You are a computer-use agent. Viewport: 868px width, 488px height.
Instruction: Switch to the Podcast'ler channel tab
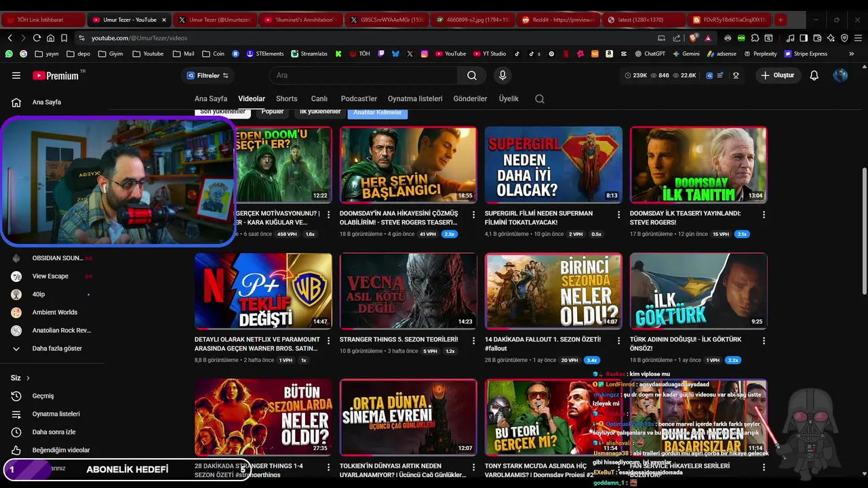359,99
